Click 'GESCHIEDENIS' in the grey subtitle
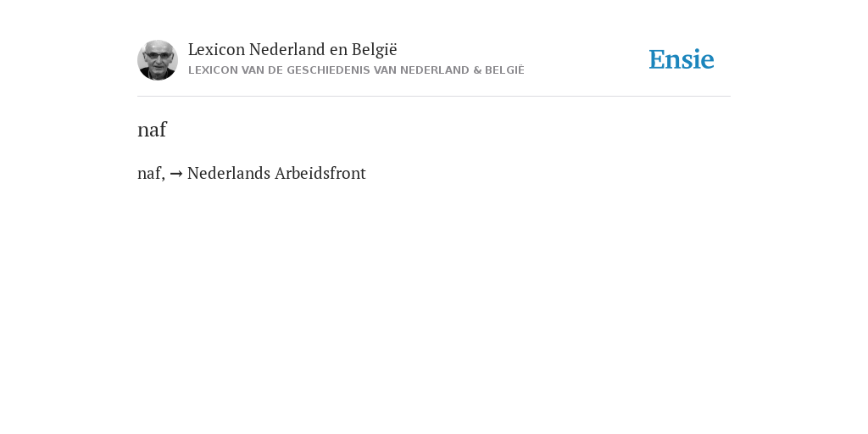868x434 pixels. click(x=328, y=70)
